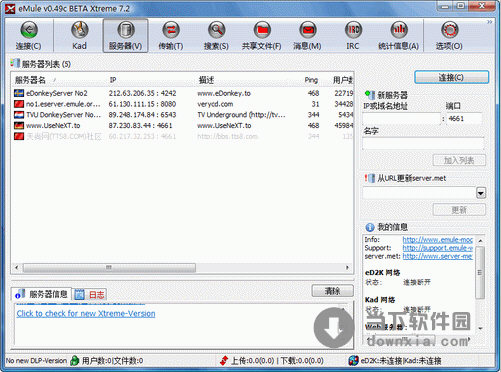
Task: Click My Info vertical scrollbar thumb
Action: tap(480, 272)
